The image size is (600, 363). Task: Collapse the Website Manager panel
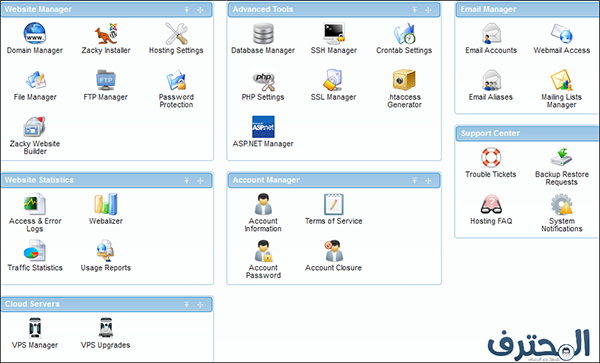[187, 10]
